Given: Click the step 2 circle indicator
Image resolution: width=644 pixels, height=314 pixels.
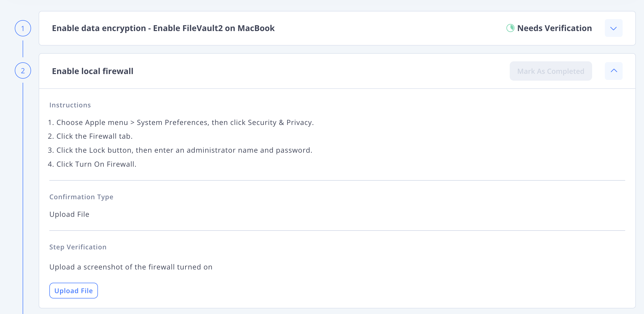Looking at the screenshot, I should point(23,70).
